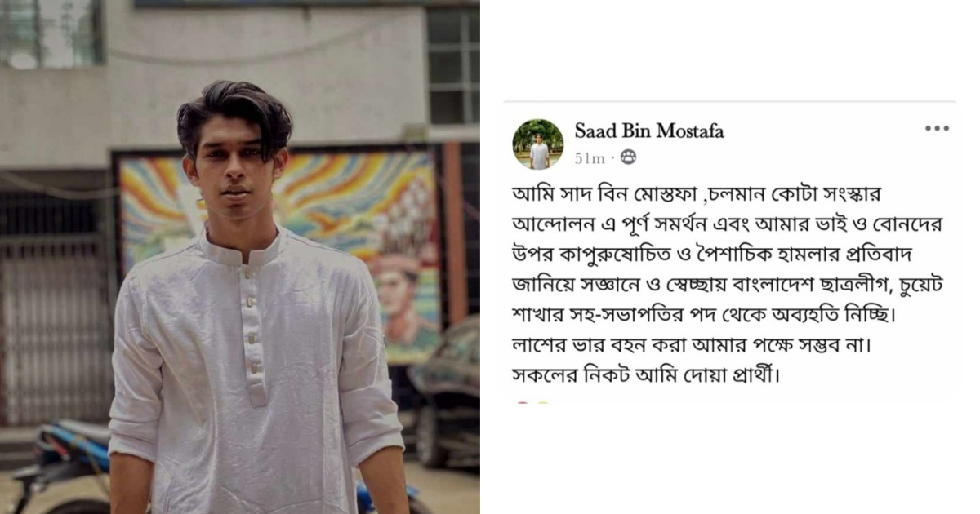980x514 pixels.
Task: Click the friends audience icon beside 51m
Action: (628, 157)
